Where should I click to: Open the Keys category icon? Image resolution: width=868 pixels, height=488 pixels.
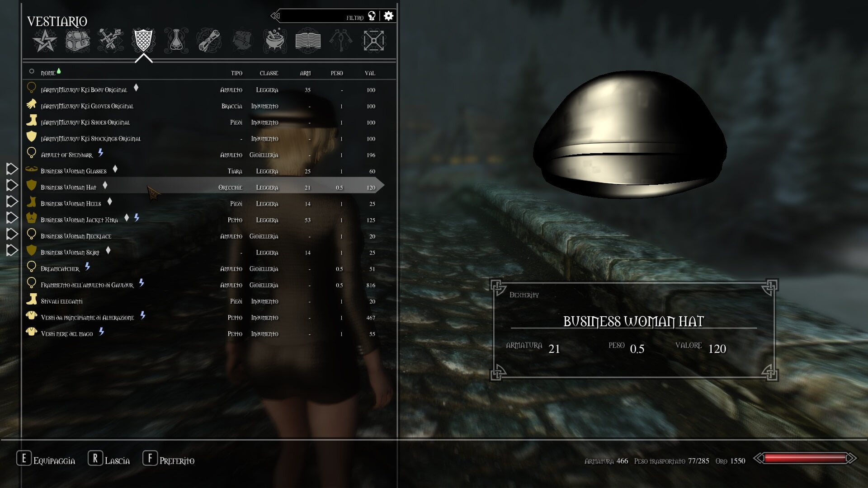[x=340, y=41]
